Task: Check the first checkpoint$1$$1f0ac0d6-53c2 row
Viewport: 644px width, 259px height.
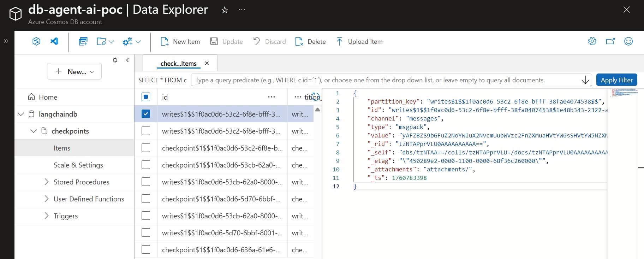Action: coord(146,148)
